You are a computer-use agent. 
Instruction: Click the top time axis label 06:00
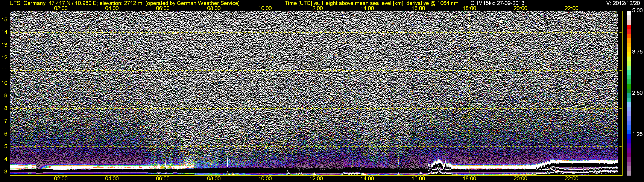[x=163, y=8]
